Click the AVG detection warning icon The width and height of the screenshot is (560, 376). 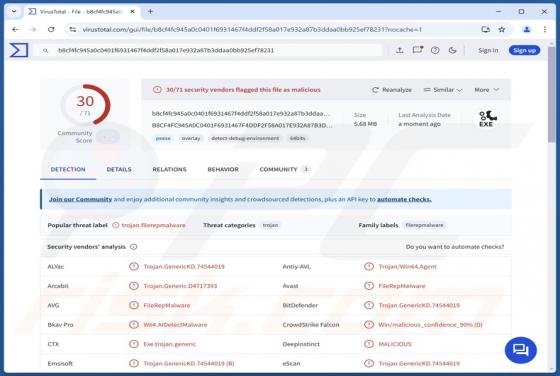134,305
